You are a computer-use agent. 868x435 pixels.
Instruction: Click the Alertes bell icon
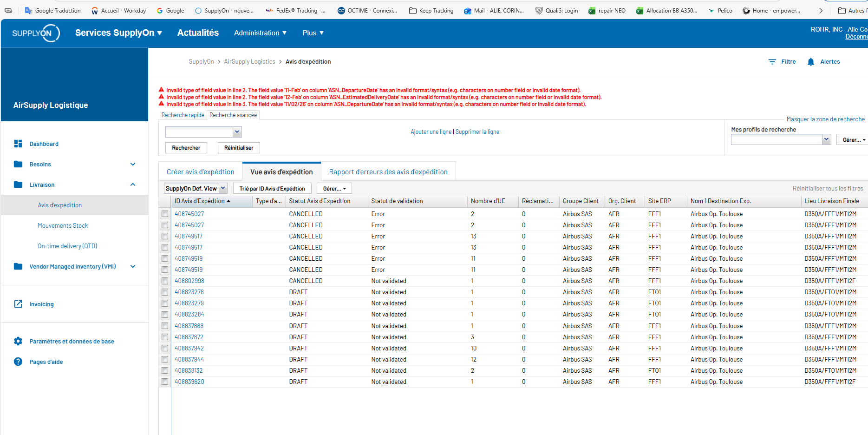coord(810,62)
